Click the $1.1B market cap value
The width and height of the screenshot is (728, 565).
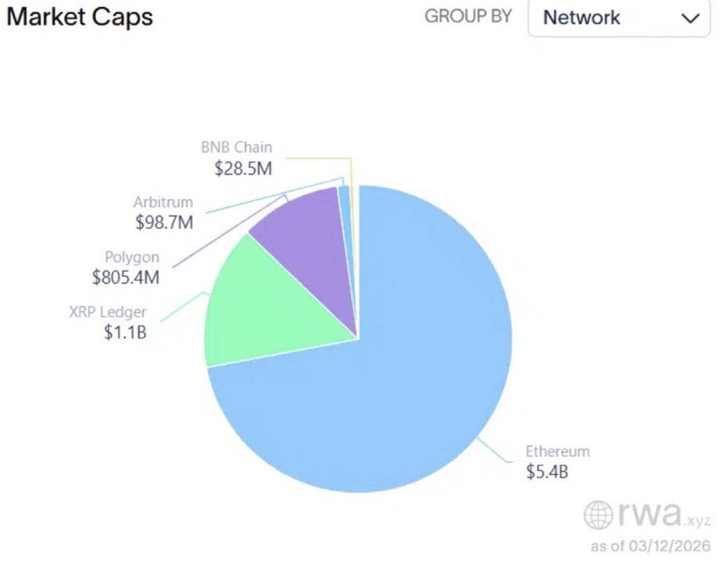click(125, 332)
